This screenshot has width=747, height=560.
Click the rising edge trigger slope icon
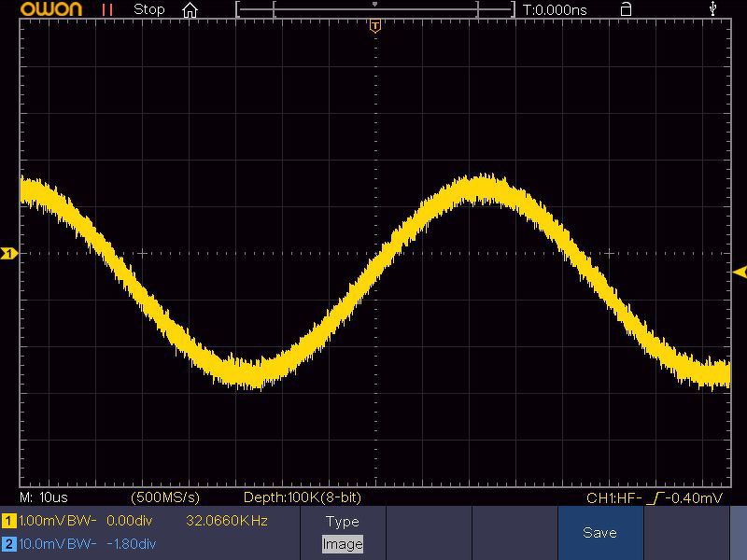coord(657,498)
